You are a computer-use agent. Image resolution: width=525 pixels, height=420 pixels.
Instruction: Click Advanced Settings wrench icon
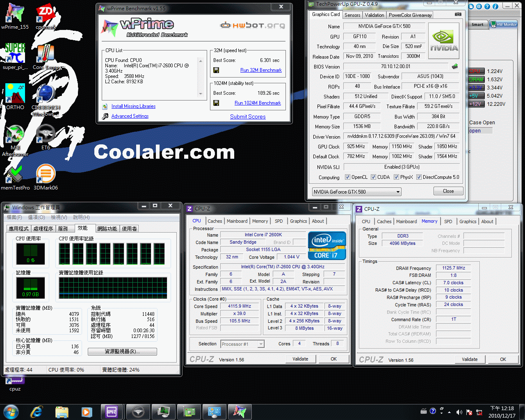coord(105,116)
